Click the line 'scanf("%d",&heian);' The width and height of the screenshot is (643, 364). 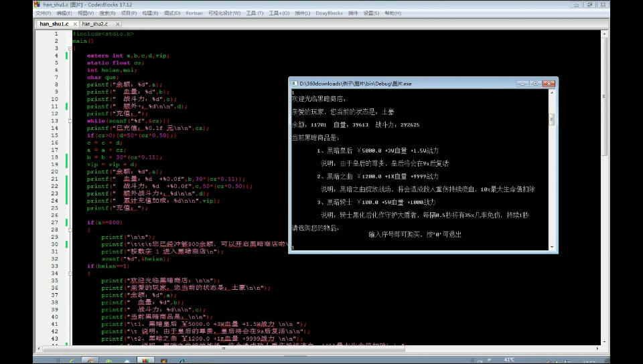(x=135, y=259)
